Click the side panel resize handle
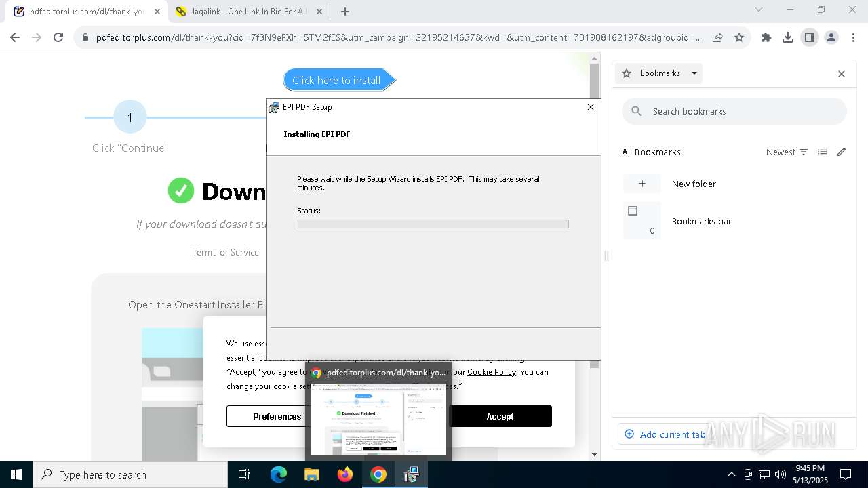Screen dimensions: 868x488 pos(606,256)
